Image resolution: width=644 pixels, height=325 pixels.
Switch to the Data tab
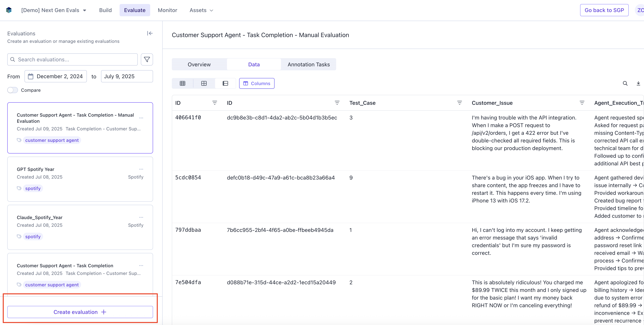click(x=254, y=64)
